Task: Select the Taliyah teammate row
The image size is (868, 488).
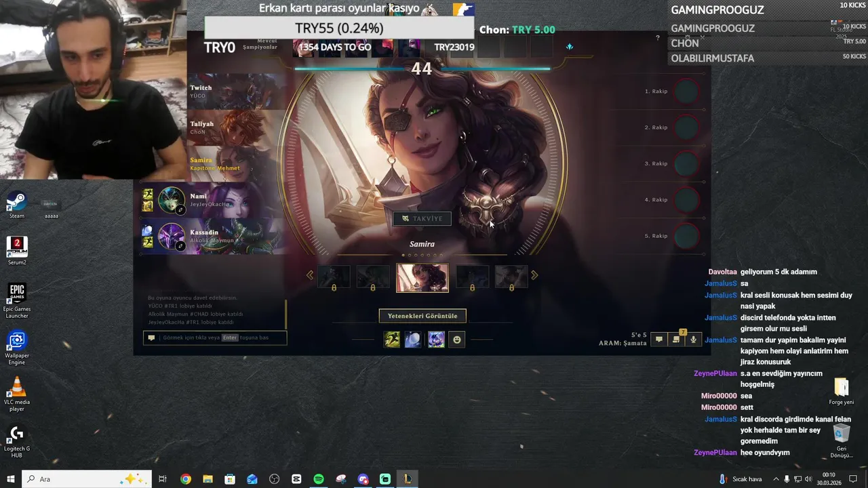Action: [237, 128]
